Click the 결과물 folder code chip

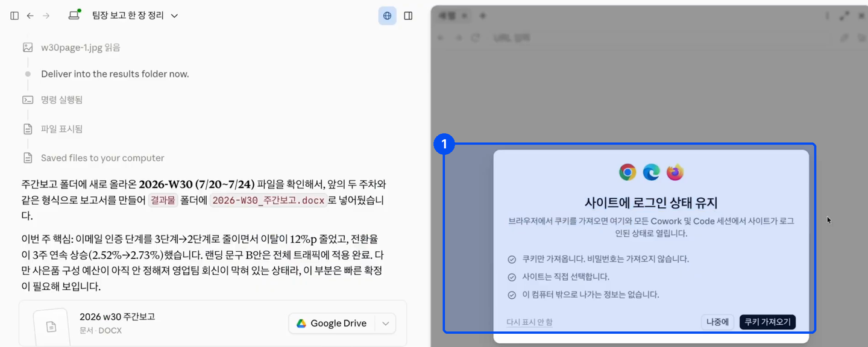coord(163,201)
